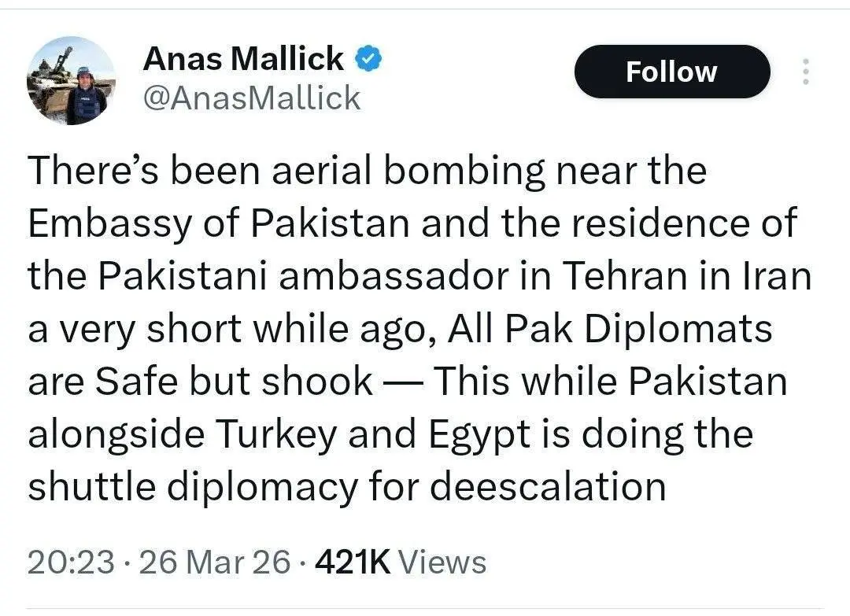This screenshot has height=616, width=850.
Task: Click the display name Anas Mallick
Action: [243, 59]
